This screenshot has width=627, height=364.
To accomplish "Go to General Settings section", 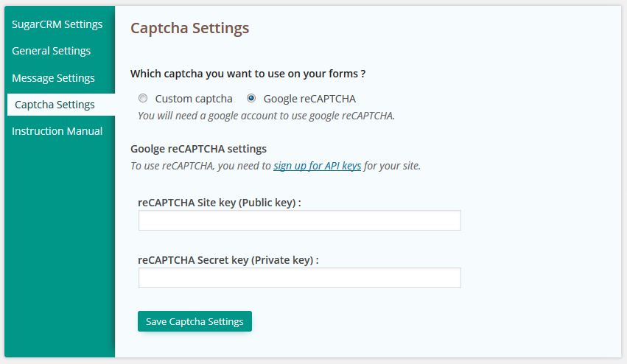I will click(51, 51).
